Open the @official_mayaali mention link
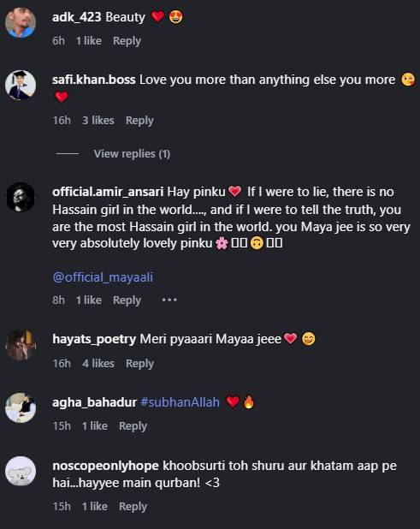This screenshot has width=420, height=529. click(103, 277)
